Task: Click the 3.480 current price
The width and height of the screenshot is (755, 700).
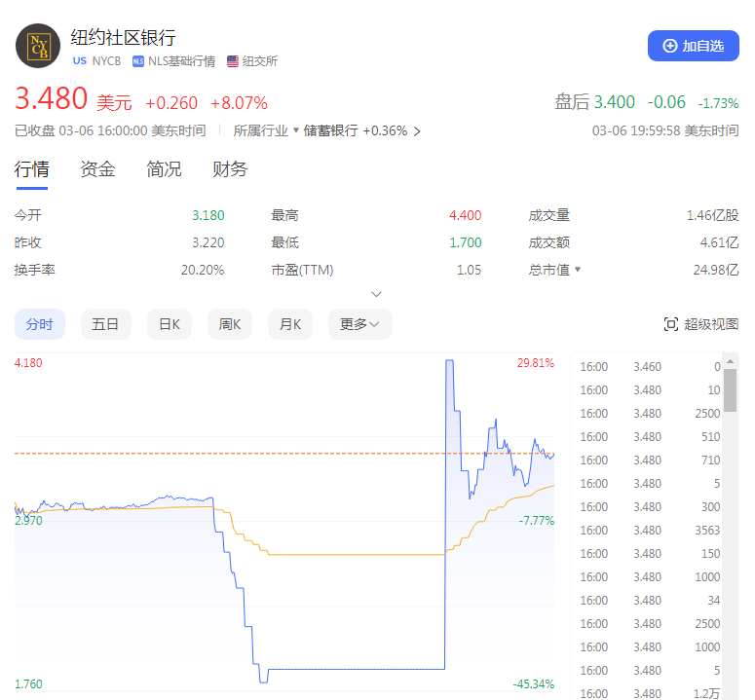Action: 51,98
